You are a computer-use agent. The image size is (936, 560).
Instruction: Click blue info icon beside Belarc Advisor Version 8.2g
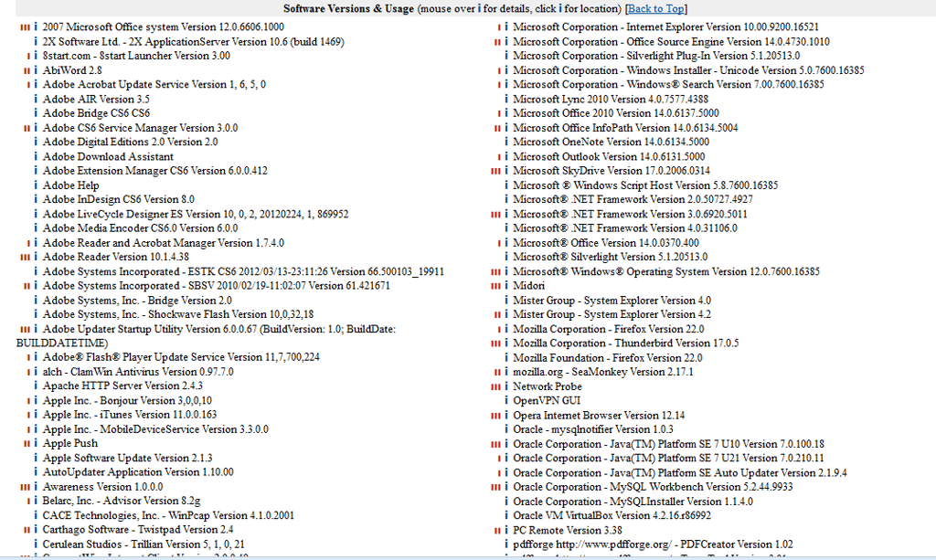click(36, 501)
